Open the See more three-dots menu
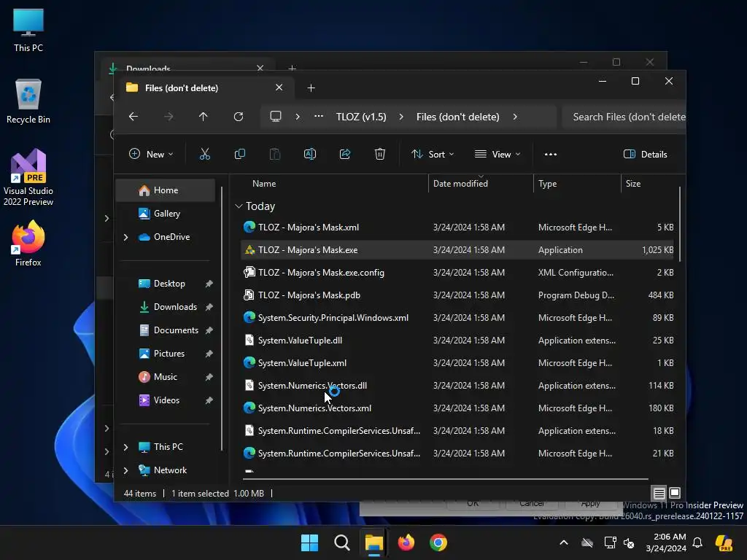This screenshot has height=560, width=747. pyautogui.click(x=551, y=155)
